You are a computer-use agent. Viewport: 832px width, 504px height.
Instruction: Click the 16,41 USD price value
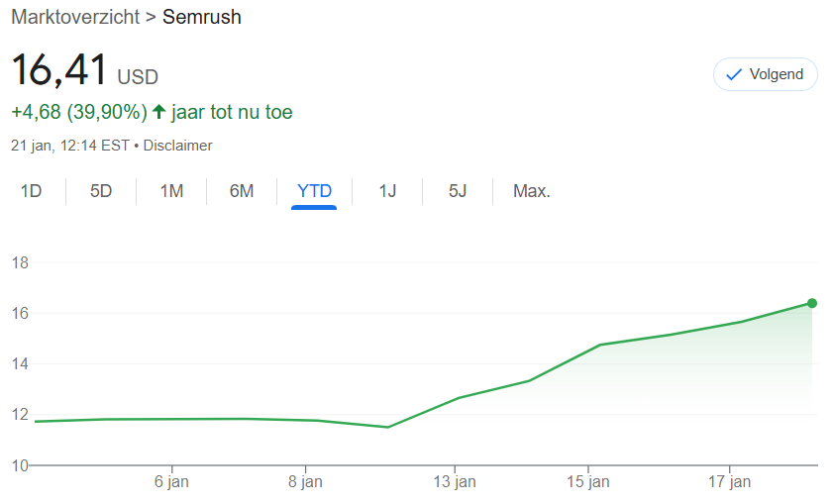[59, 71]
